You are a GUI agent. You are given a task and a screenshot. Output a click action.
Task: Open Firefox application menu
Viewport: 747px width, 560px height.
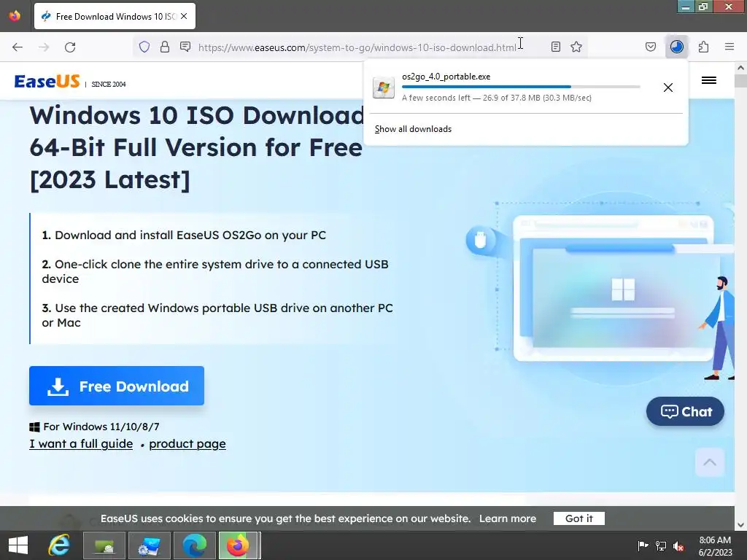[x=729, y=47]
